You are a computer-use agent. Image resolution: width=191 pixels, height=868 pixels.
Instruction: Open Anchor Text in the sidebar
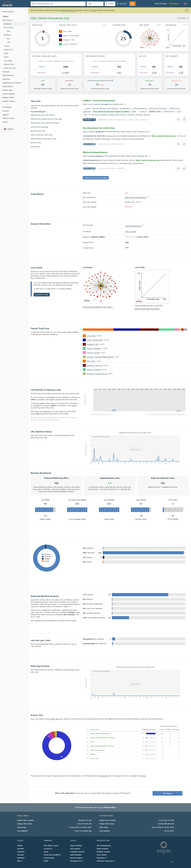[x=8, y=50]
